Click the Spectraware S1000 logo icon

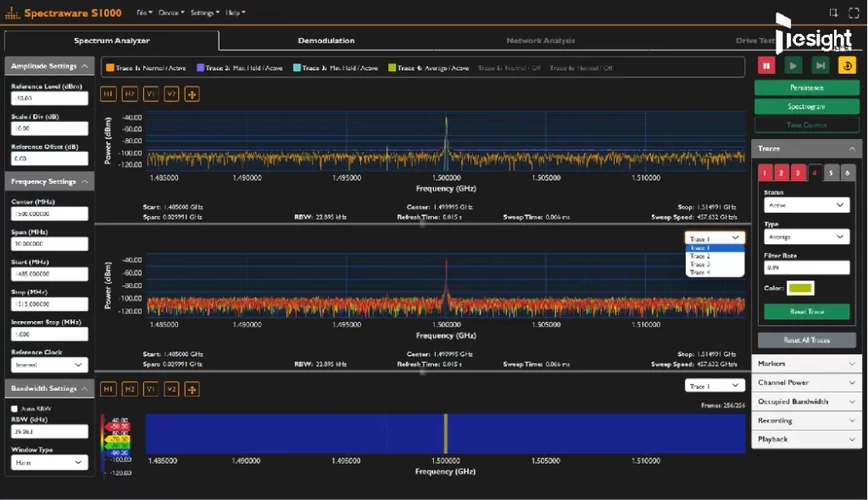(12, 13)
